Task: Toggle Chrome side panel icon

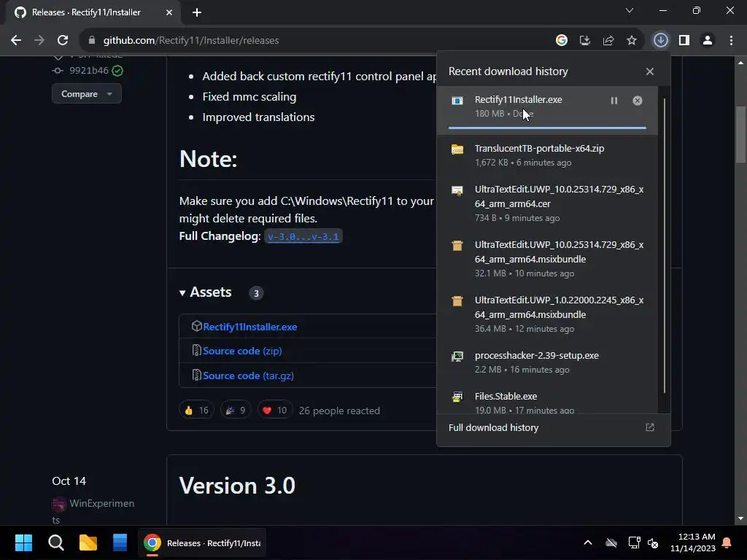Action: click(684, 40)
